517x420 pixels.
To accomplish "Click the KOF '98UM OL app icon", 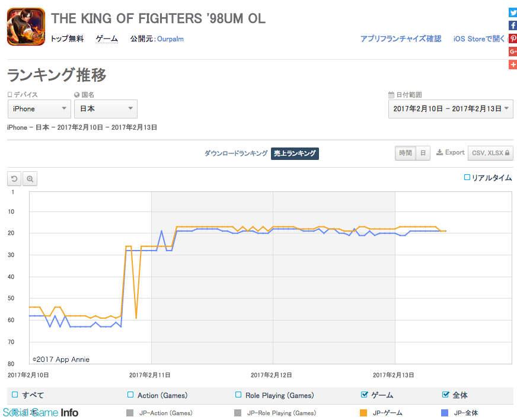I will (x=26, y=27).
